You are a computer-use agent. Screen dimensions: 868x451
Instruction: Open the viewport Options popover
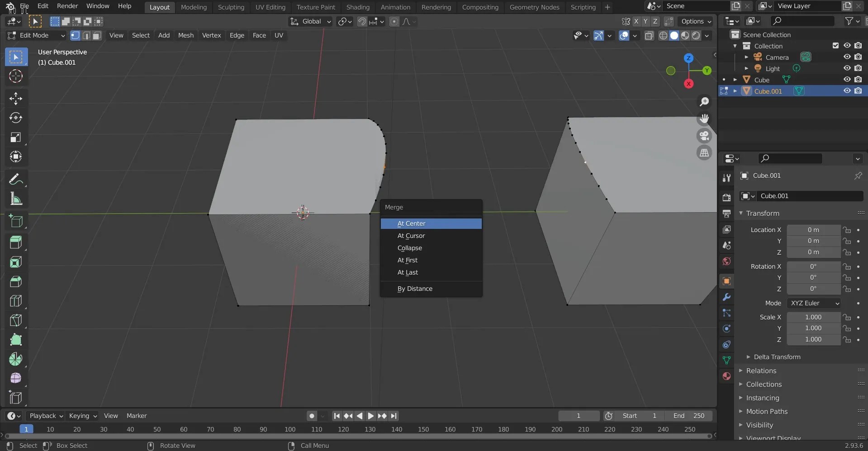[696, 21]
